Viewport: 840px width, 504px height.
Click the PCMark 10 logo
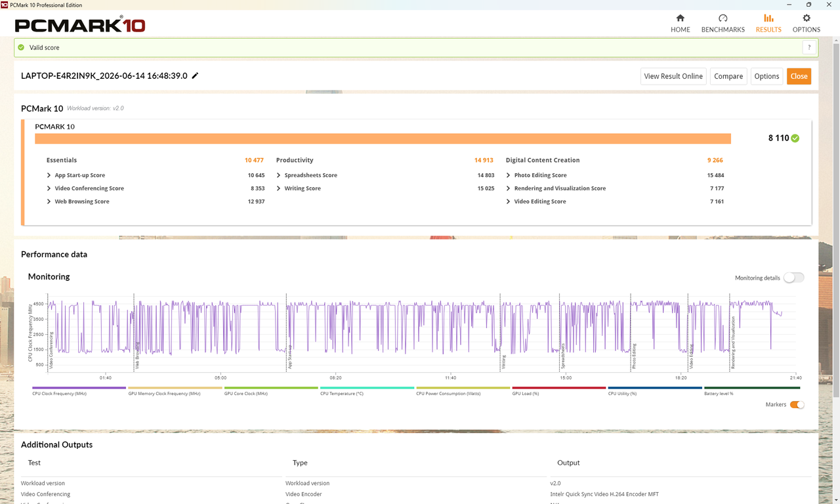click(x=80, y=25)
